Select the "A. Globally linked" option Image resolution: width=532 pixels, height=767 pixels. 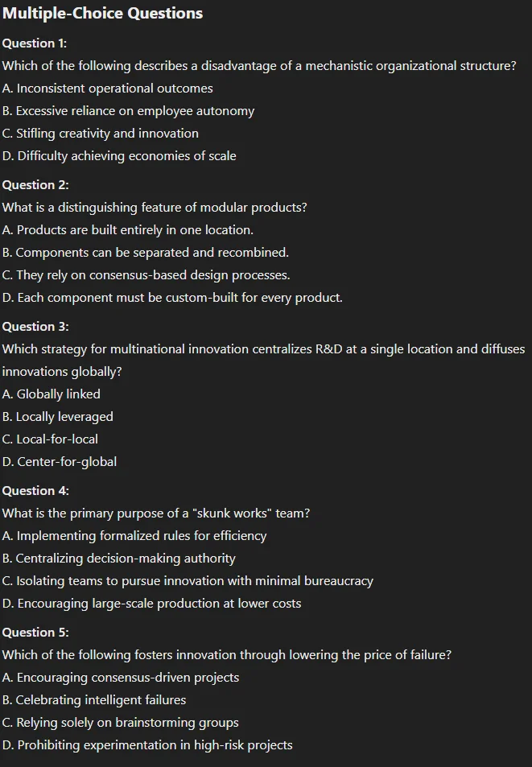pos(52,394)
